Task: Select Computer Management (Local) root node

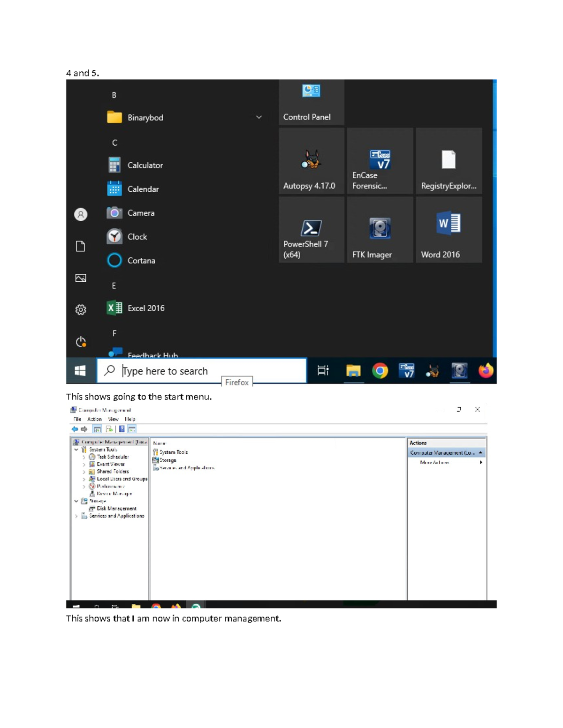Action: 110,442
